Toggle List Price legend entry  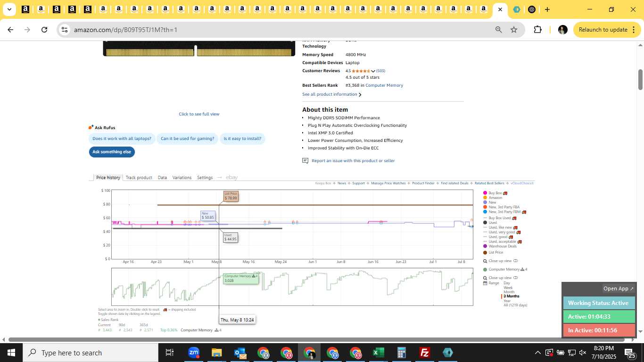[493, 253]
